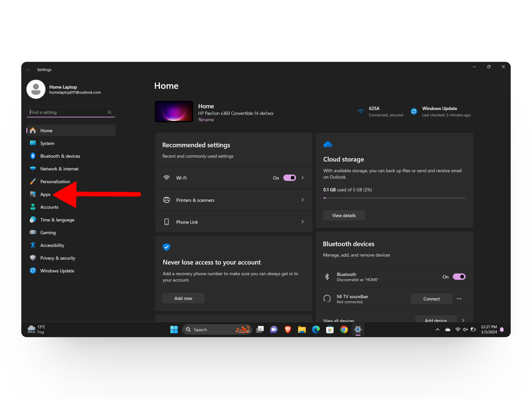Select the Privacy & security shield icon
This screenshot has height=399, width=532.
click(33, 258)
